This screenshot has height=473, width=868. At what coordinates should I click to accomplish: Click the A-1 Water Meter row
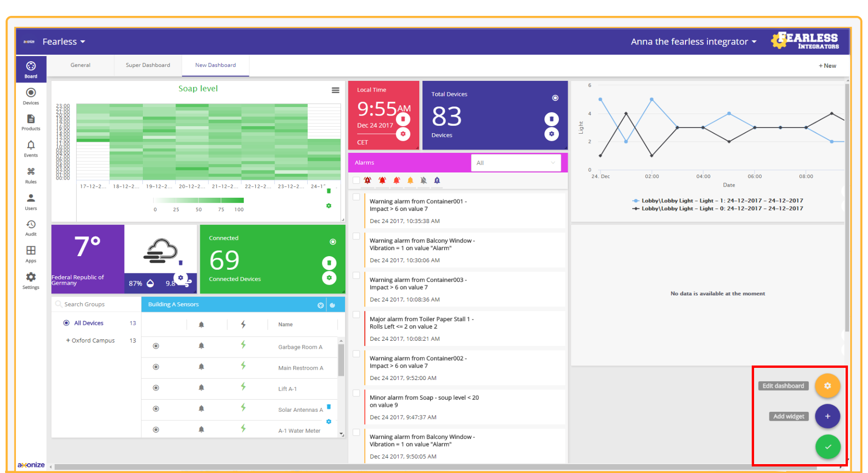240,430
